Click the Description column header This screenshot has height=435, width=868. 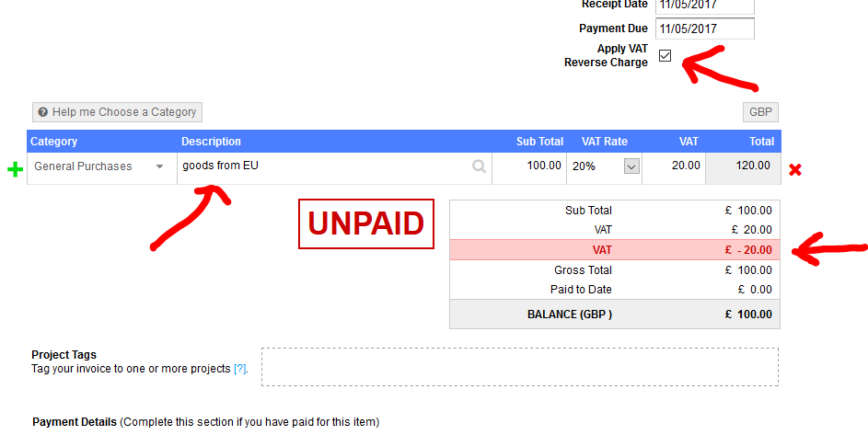click(x=211, y=141)
